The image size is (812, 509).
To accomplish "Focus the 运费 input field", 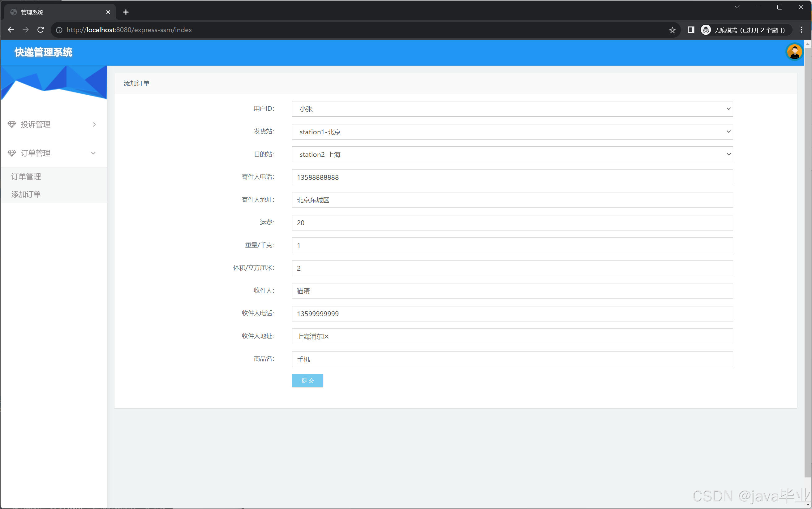I will (512, 222).
